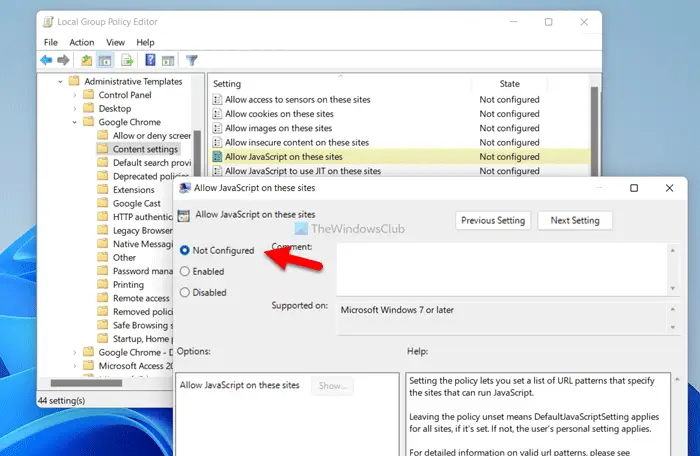Click the Printing folder icon
The height and width of the screenshot is (456, 700).
tap(103, 284)
